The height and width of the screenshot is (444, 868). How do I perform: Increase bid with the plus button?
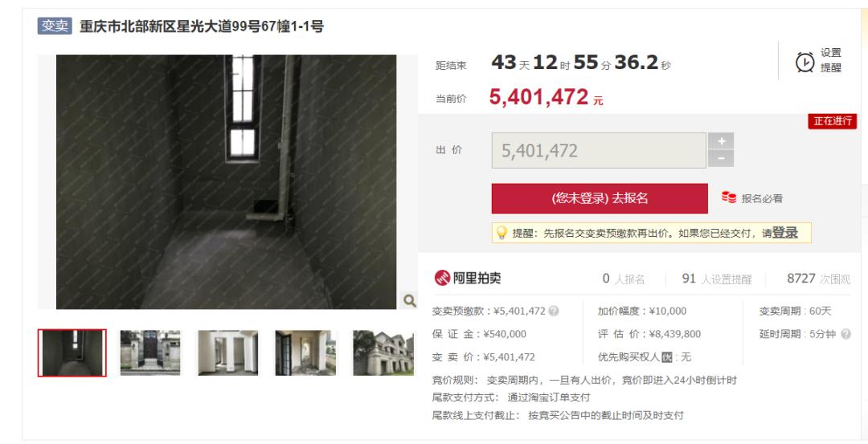click(x=721, y=141)
